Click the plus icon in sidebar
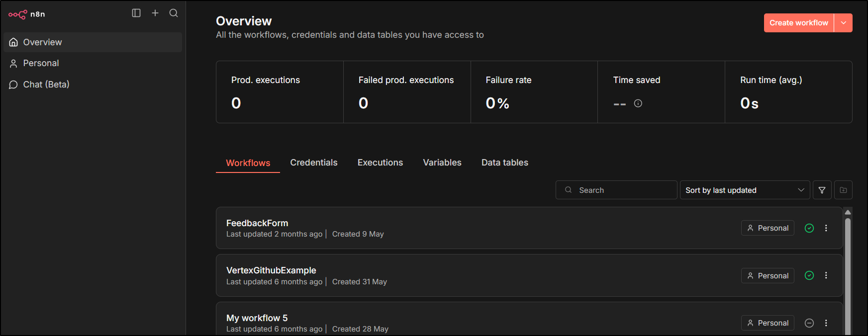The width and height of the screenshot is (868, 336). [155, 13]
